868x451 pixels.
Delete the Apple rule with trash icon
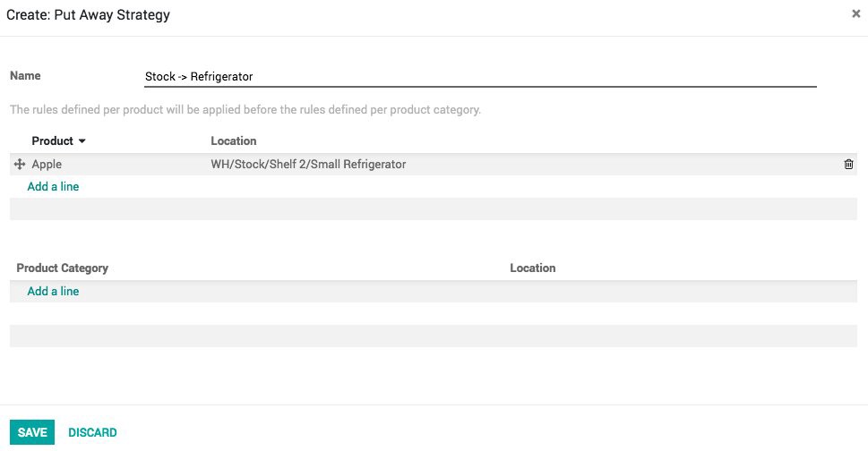click(848, 165)
